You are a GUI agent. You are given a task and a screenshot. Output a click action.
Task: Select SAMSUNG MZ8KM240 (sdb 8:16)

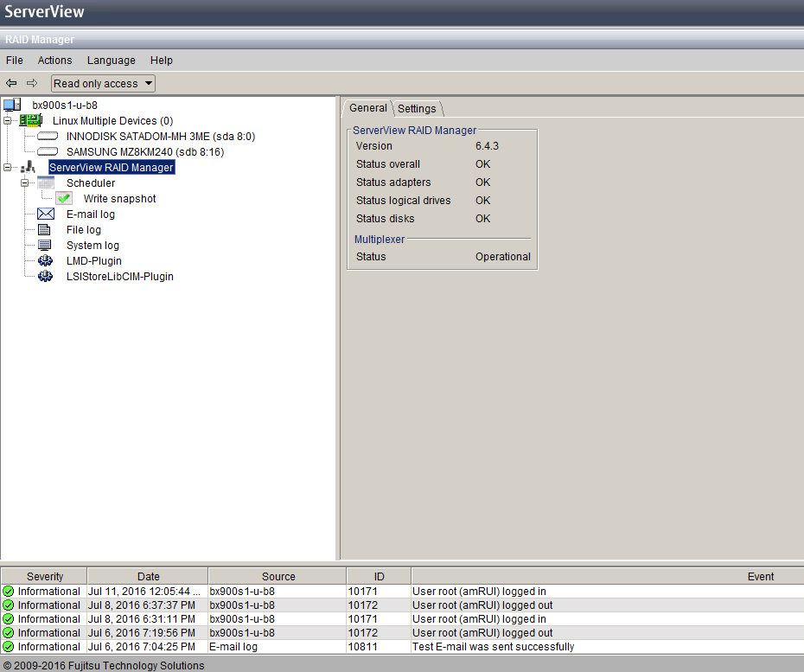point(145,152)
